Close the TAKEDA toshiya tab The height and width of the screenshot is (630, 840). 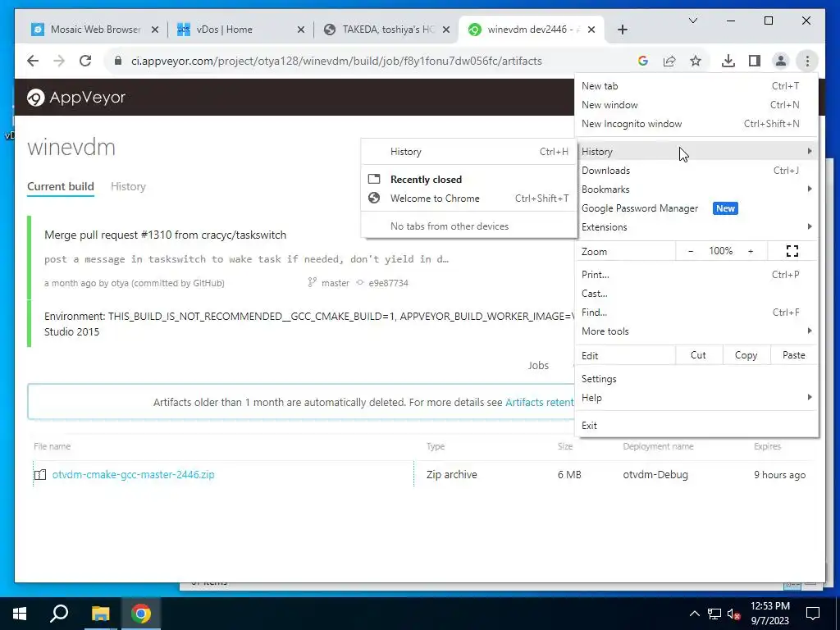445,30
